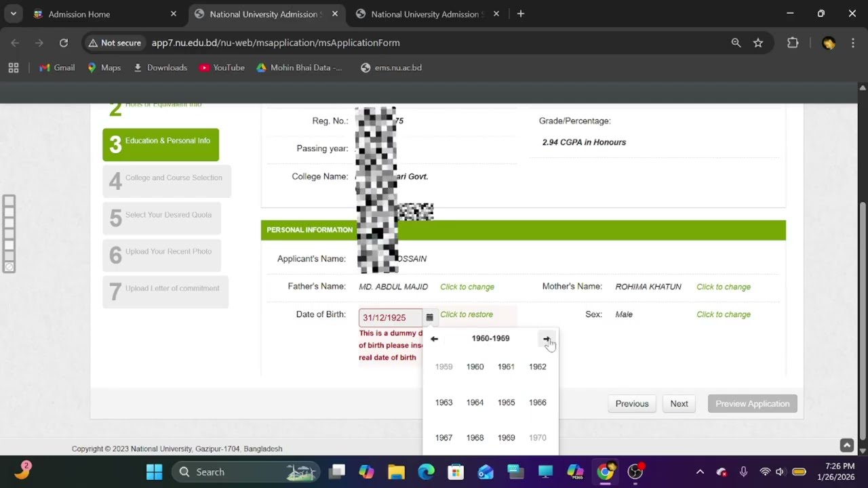Open the Mohin Bhai Data bookmark
The image size is (868, 488).
pyautogui.click(x=299, y=68)
